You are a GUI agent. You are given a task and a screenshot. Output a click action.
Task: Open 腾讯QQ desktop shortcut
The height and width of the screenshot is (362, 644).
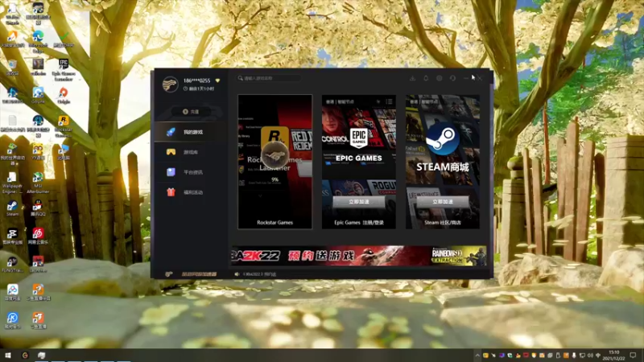[x=38, y=208]
